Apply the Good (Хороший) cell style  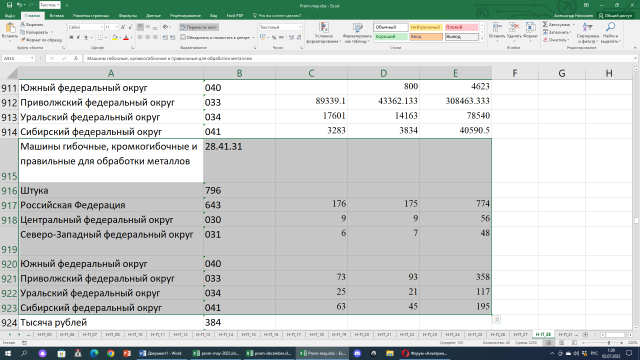pyautogui.click(x=391, y=37)
